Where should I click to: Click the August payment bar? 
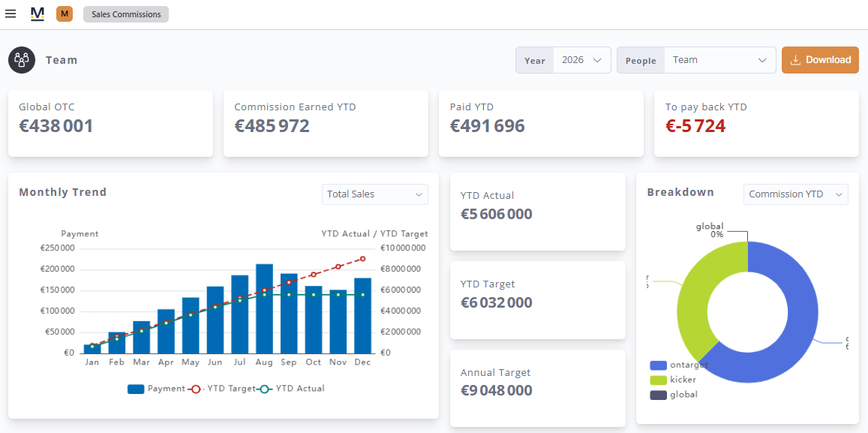[x=264, y=308]
